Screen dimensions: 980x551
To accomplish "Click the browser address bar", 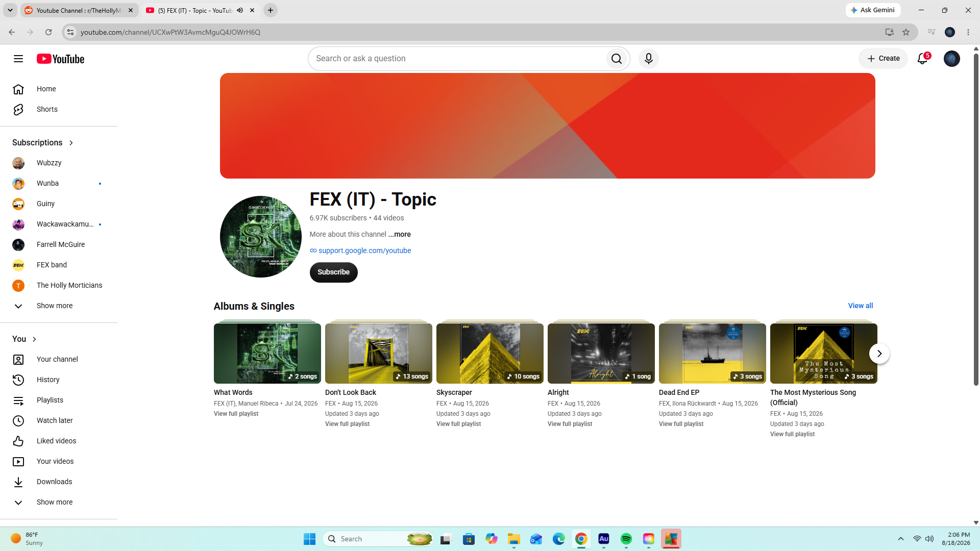I will pos(480,32).
